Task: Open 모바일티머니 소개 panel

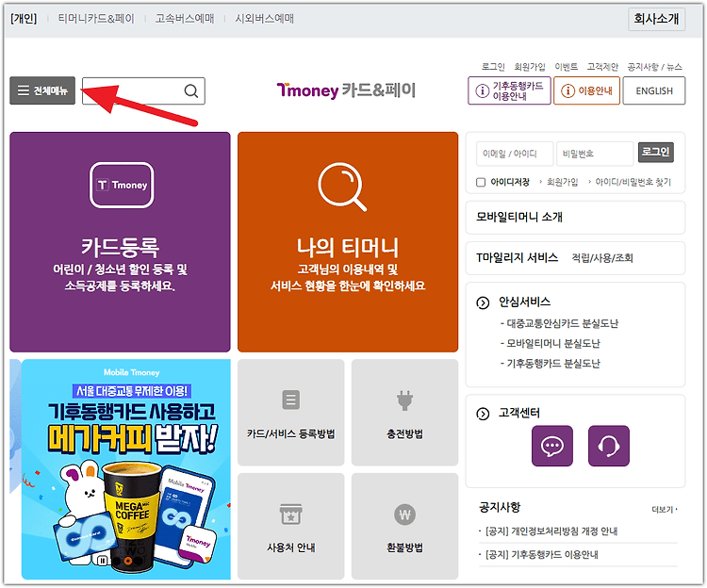Action: (x=575, y=217)
